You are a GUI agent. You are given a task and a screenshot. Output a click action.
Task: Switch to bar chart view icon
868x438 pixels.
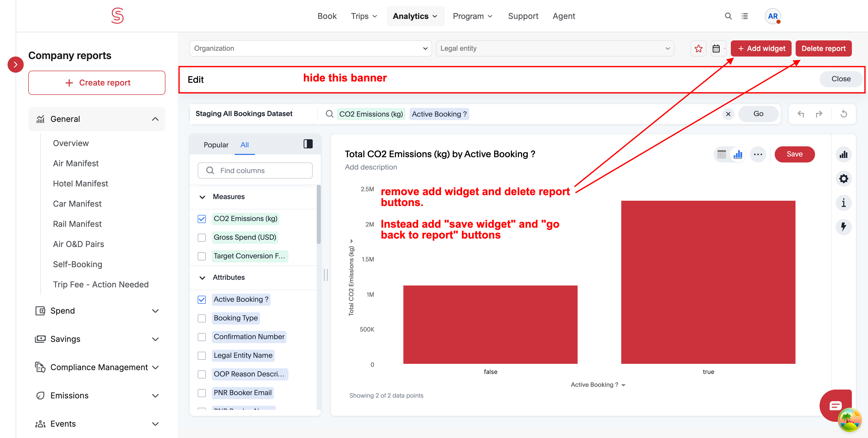pyautogui.click(x=738, y=154)
